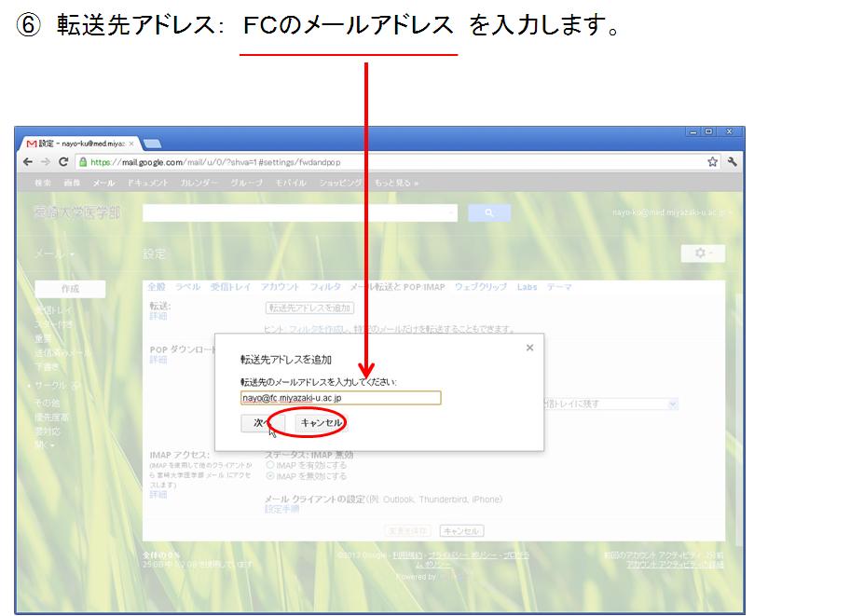This screenshot has width=864, height=616.
Task: Open the 'アカウント' settings tab
Action: pyautogui.click(x=280, y=287)
